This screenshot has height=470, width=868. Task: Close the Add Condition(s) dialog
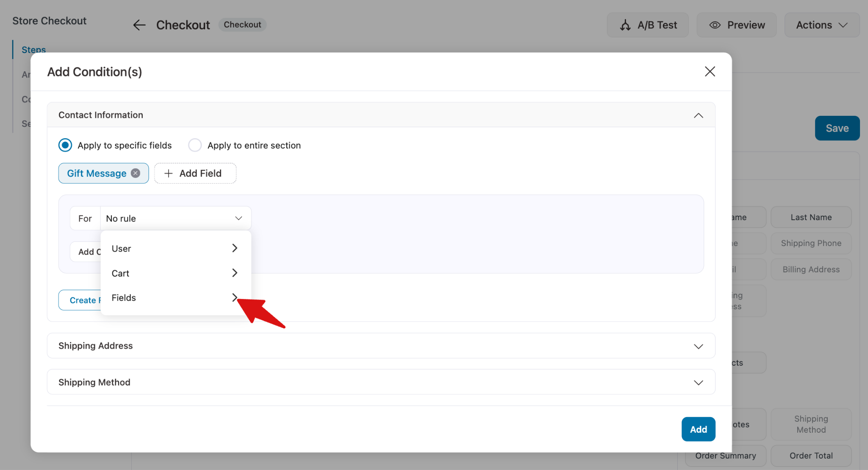(710, 72)
